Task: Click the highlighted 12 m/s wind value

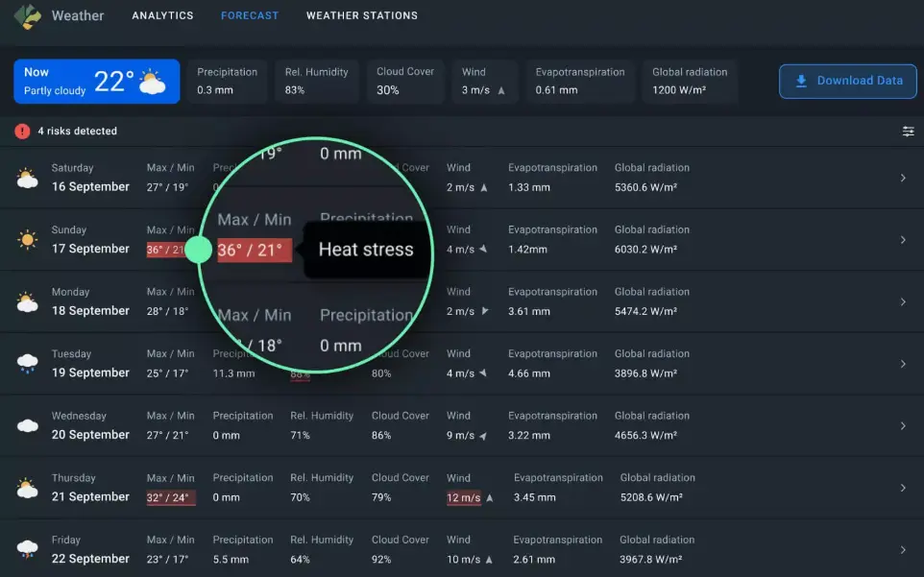Action: [463, 497]
